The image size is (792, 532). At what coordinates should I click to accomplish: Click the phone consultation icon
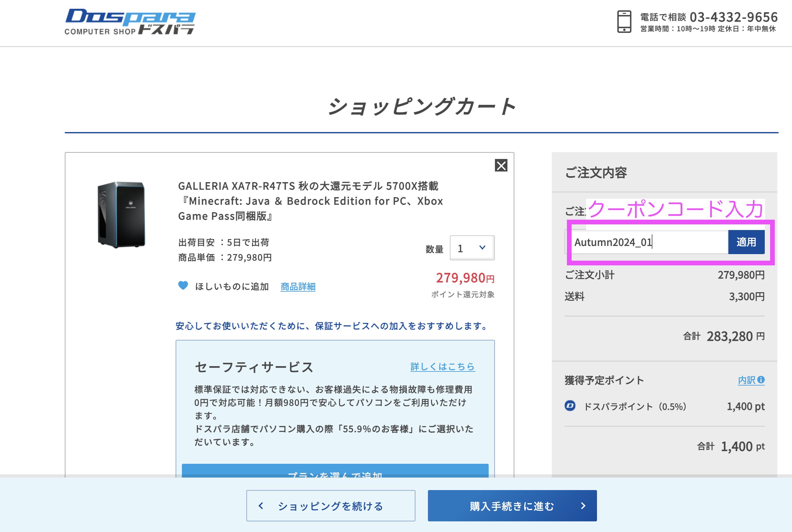tap(624, 22)
